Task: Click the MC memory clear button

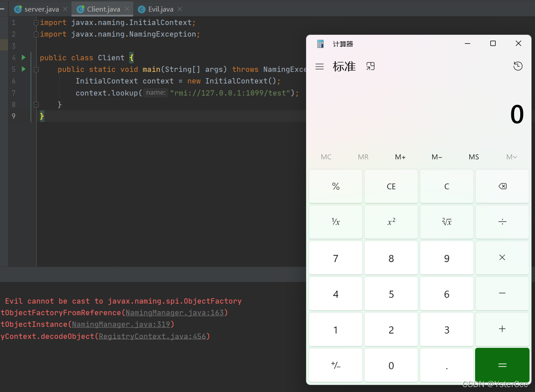Action: point(326,157)
